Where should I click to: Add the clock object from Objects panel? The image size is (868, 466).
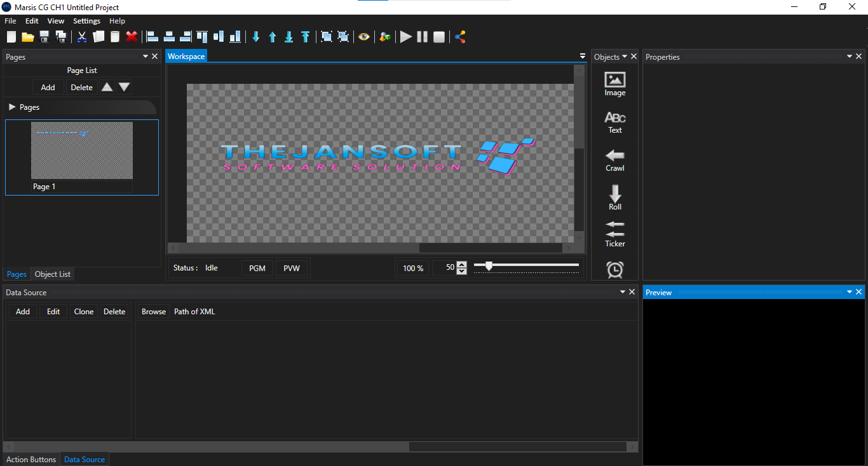615,270
